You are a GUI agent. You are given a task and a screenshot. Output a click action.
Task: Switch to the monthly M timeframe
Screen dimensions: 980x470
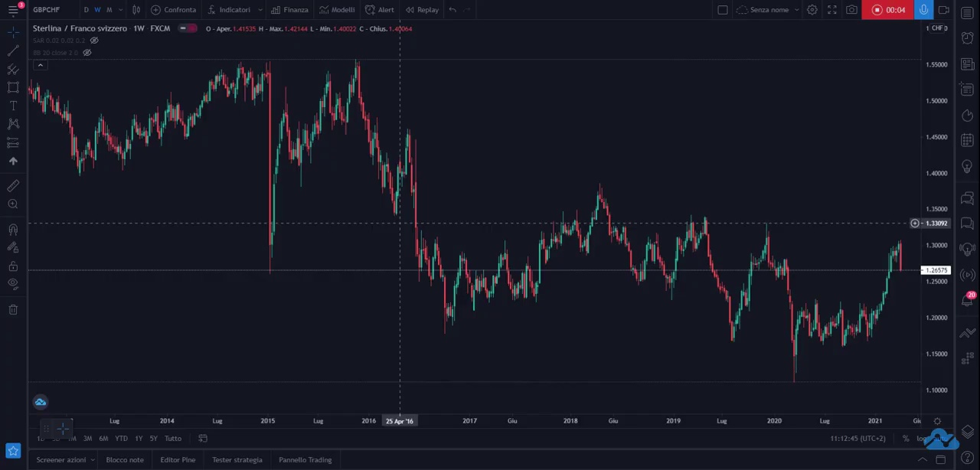[x=109, y=10]
